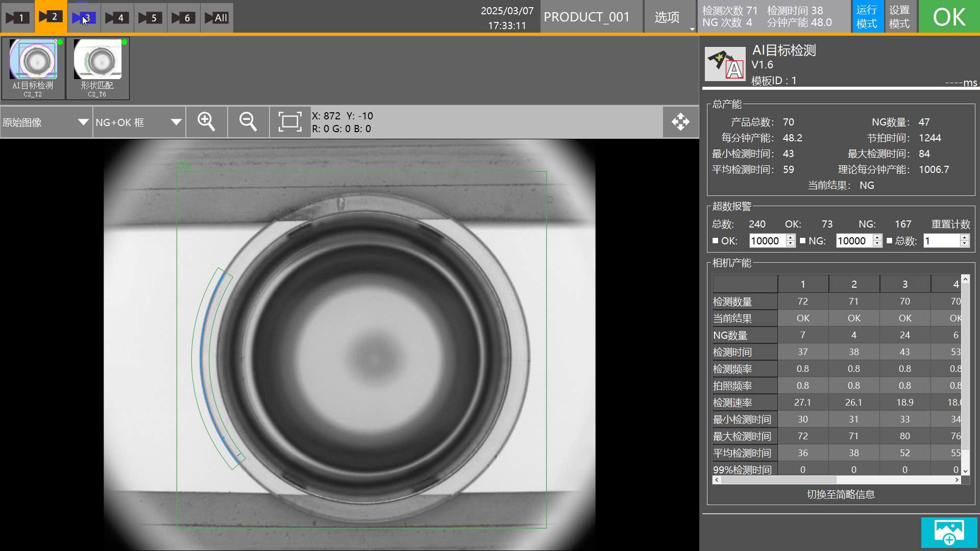Enable the OK count alarm checkbox

coord(715,241)
